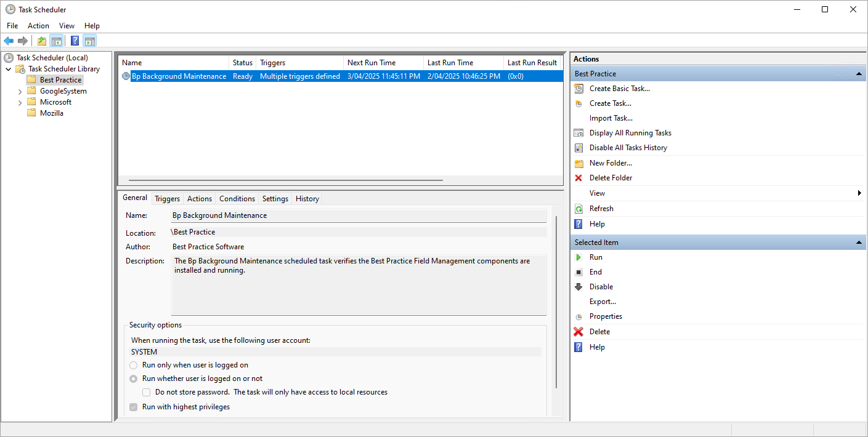Open the Action menu
The height and width of the screenshot is (437, 868).
click(38, 26)
